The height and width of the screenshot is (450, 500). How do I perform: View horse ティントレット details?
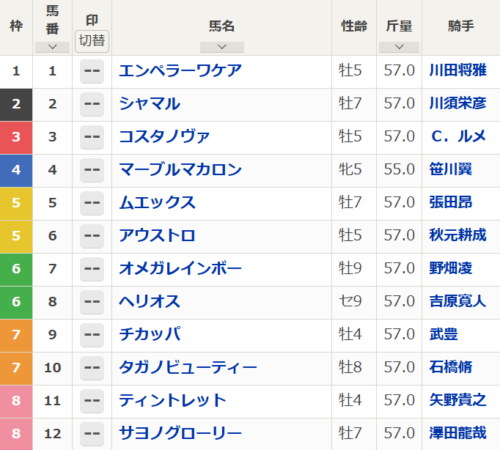click(x=173, y=400)
